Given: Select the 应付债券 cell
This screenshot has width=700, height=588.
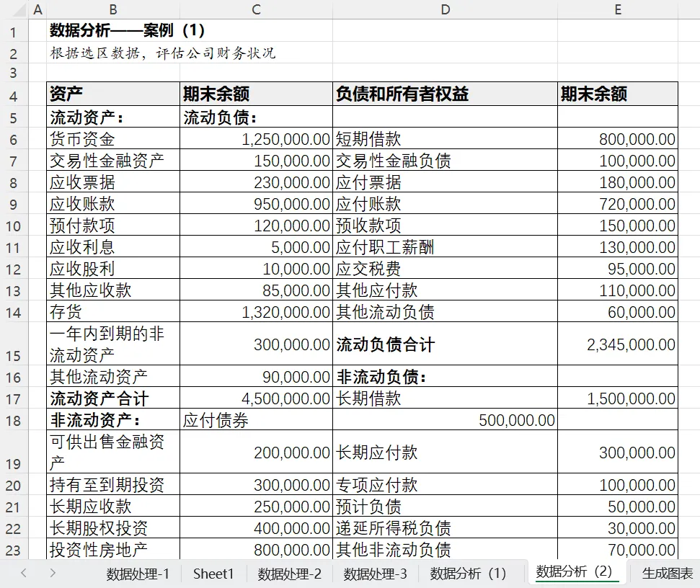Looking at the screenshot, I should (256, 420).
